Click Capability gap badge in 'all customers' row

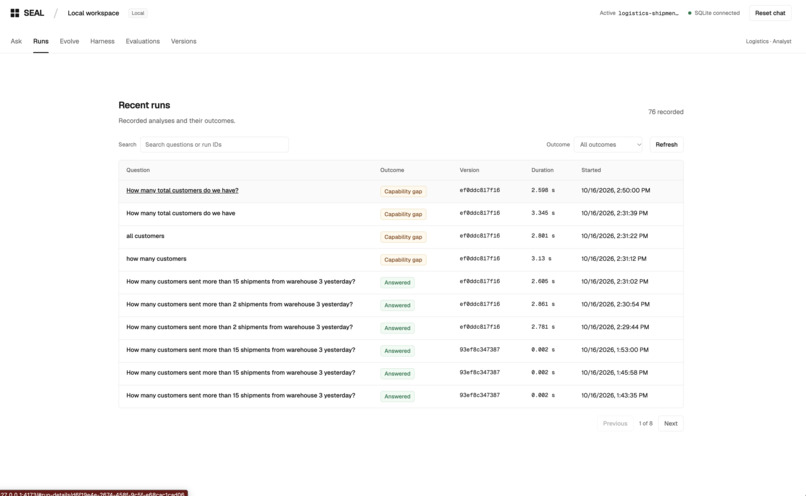[x=403, y=237]
